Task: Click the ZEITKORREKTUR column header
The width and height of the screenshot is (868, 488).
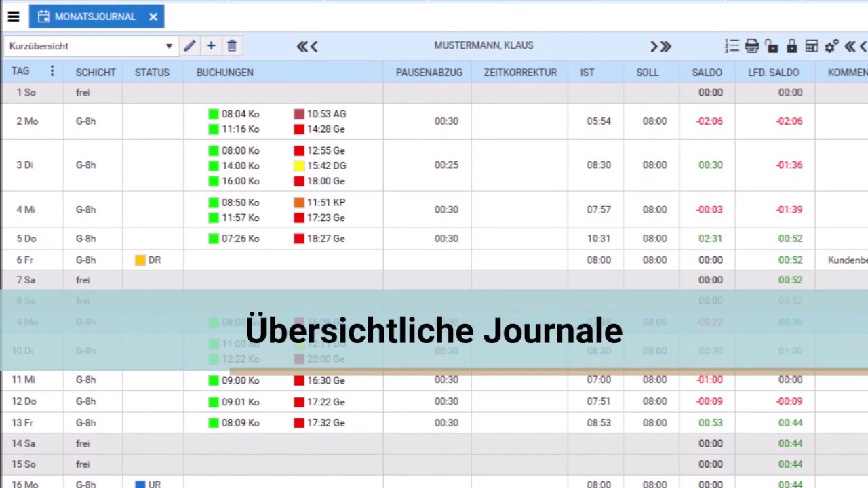Action: click(x=520, y=72)
